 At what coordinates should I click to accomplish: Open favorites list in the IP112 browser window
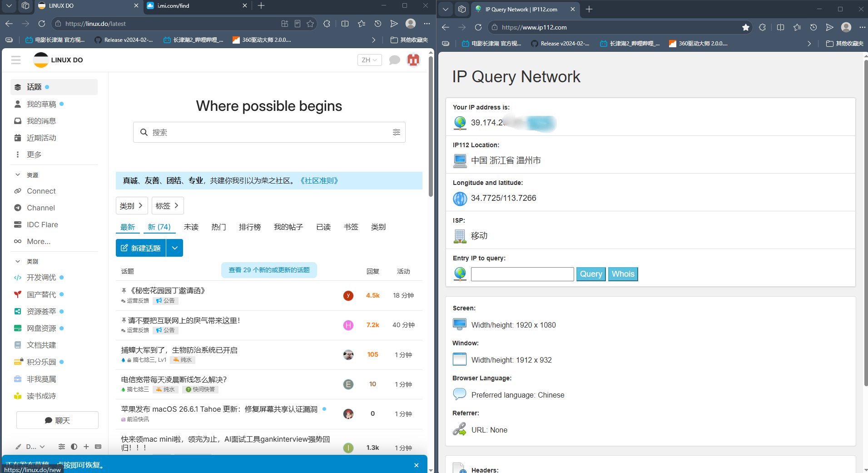[x=797, y=27]
